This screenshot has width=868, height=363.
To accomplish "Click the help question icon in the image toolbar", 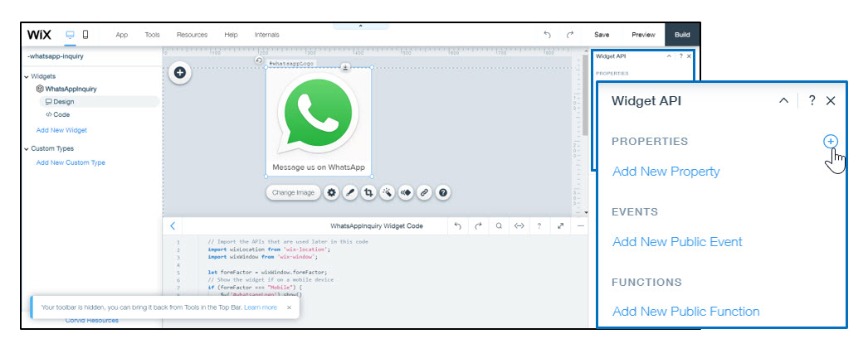I will point(442,193).
